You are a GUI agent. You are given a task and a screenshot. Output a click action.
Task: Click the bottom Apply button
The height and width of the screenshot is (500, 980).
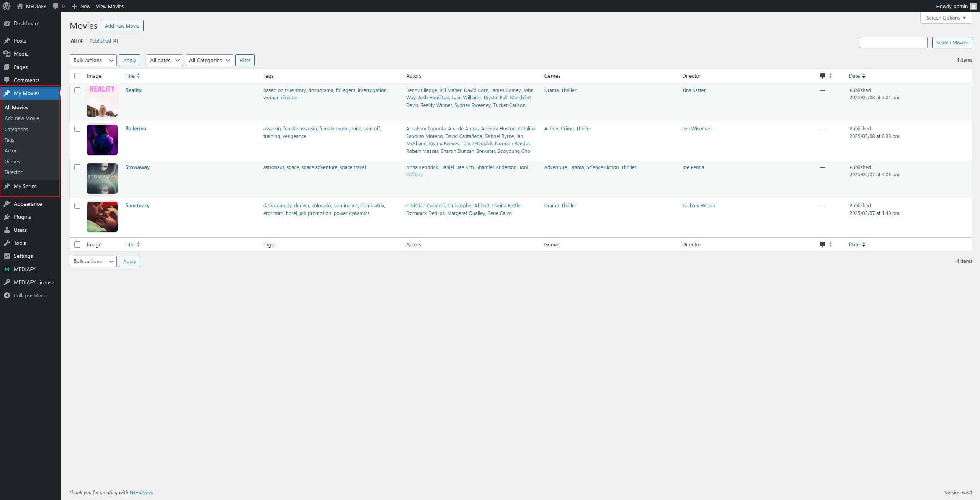tap(129, 261)
